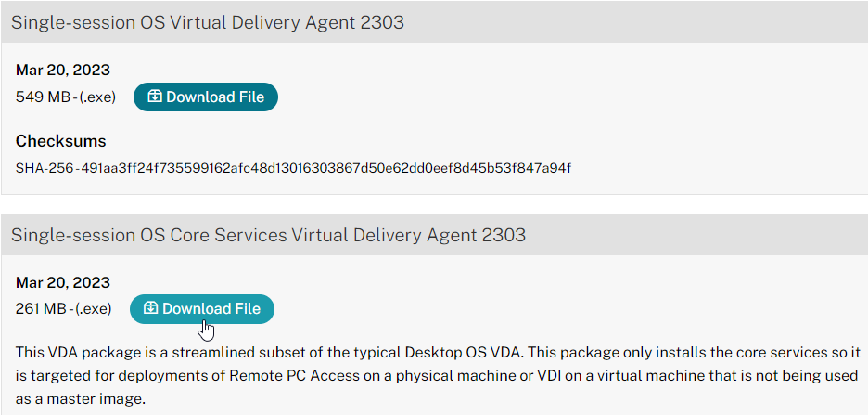Collapse the Core Services Virtual Delivery Agent 2303 header
This screenshot has height=415, width=868.
434,235
